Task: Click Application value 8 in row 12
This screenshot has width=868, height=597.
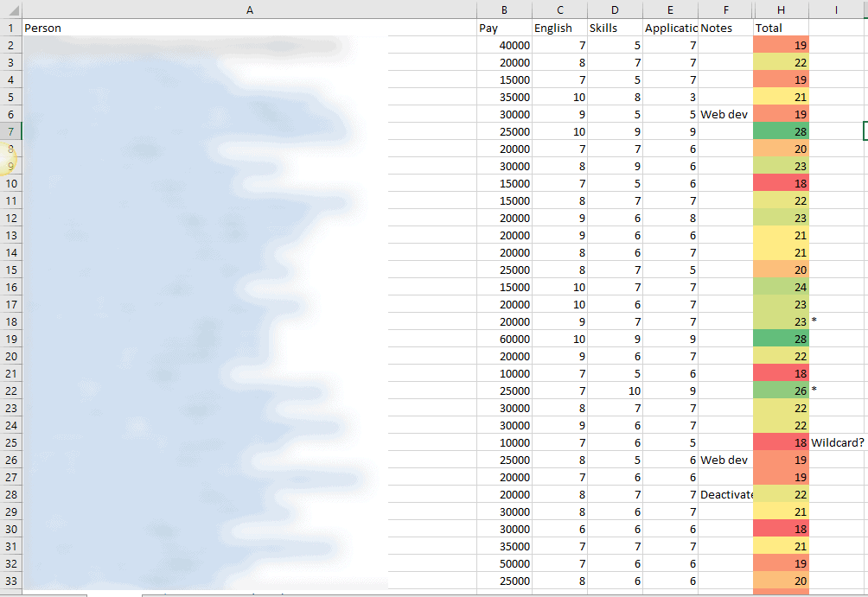Action: point(670,218)
